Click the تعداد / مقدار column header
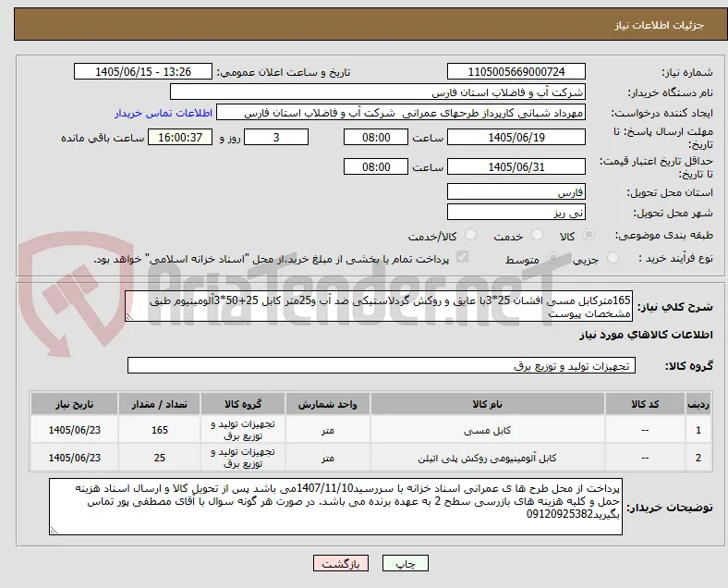Viewport: 728px width, 588px height. (x=159, y=404)
